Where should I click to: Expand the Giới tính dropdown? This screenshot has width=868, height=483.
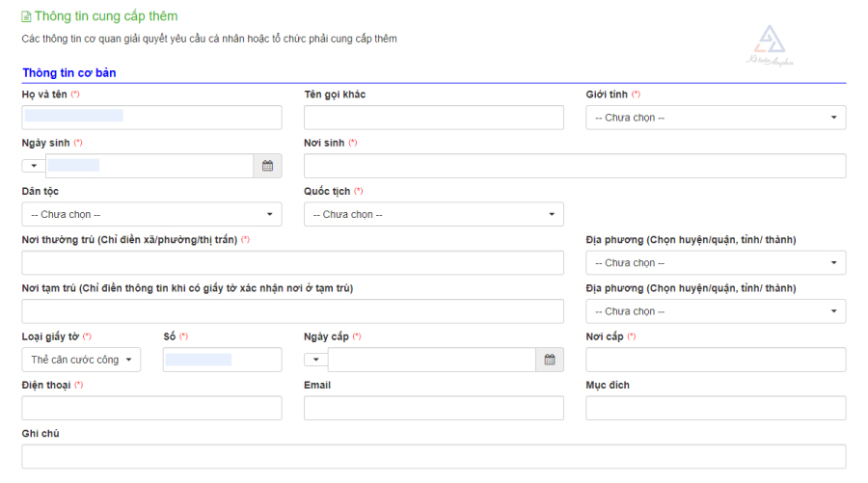coord(716,118)
